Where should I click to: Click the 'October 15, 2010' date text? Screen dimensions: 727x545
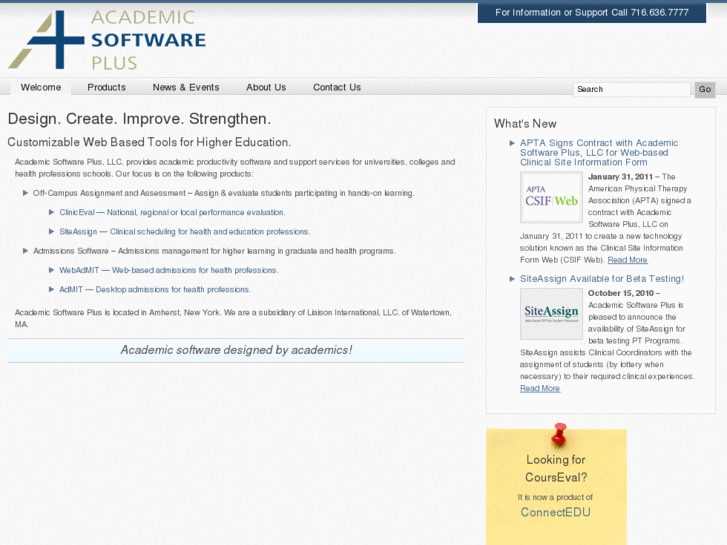coord(621,293)
